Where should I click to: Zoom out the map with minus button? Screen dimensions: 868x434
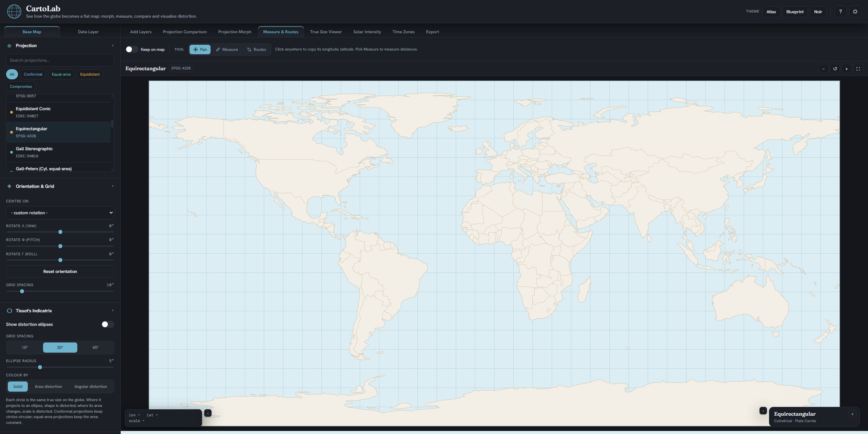point(824,69)
